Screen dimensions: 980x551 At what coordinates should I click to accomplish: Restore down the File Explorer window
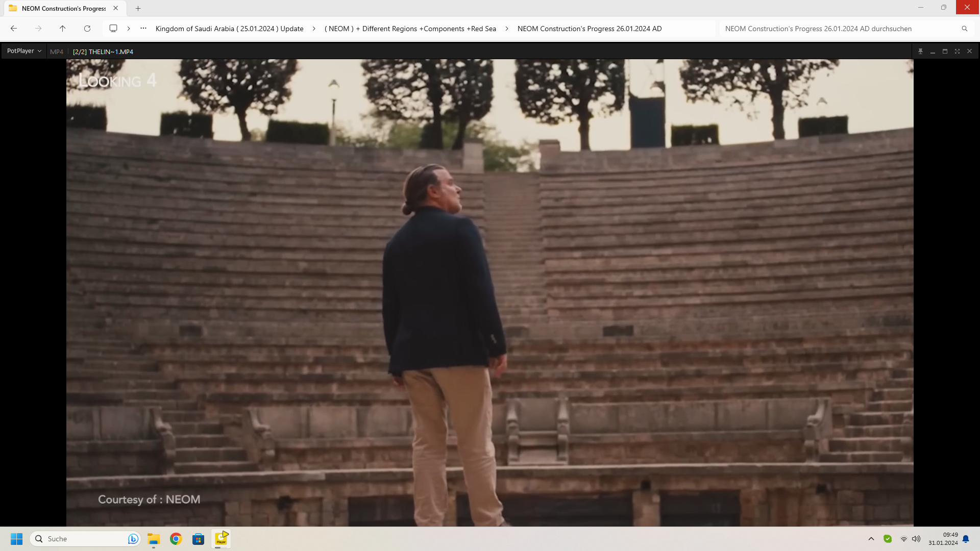(944, 8)
